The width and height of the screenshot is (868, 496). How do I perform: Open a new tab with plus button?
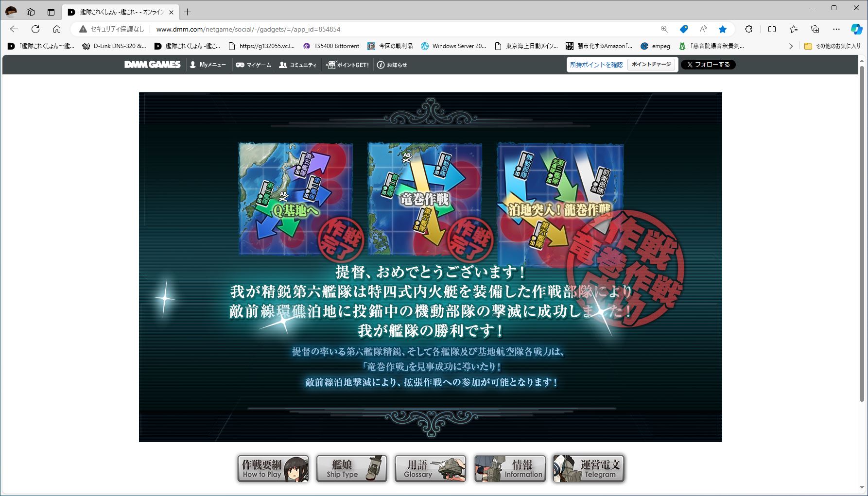click(x=187, y=12)
